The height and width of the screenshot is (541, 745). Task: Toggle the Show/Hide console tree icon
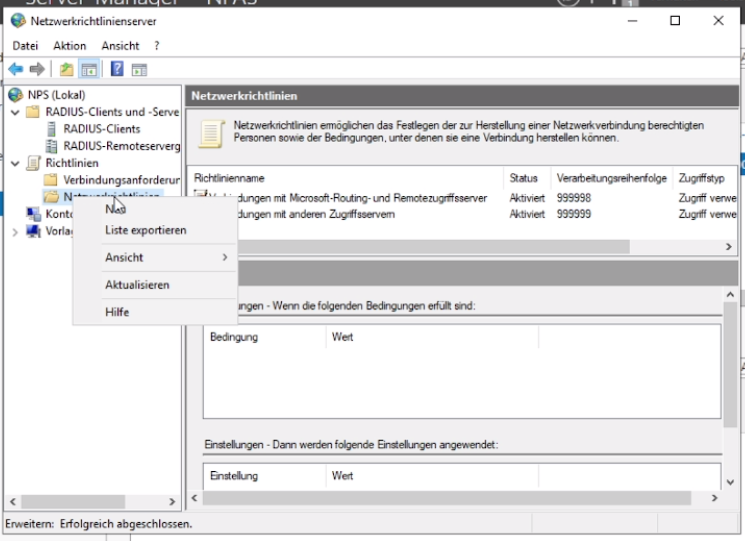(x=89, y=69)
